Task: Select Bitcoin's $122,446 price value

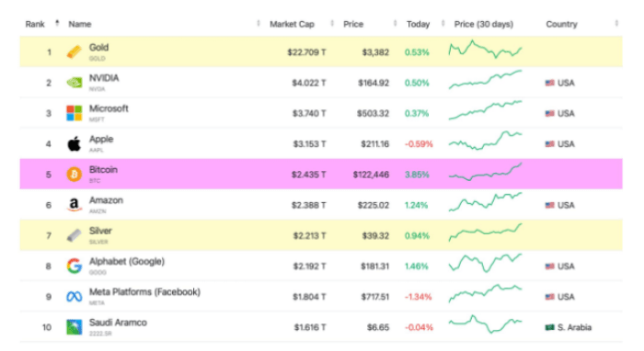Action: 371,175
